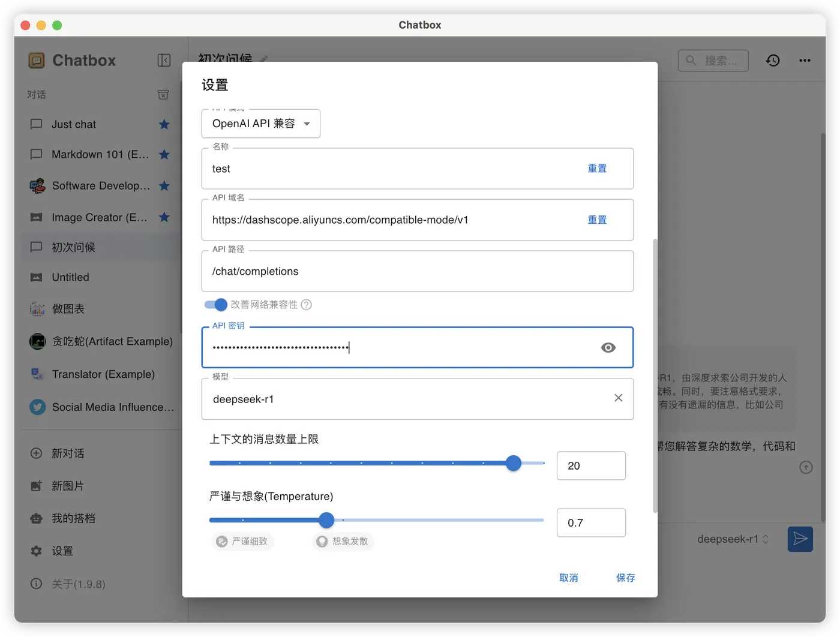The width and height of the screenshot is (840, 637).
Task: Open the Markdown 101 conversation
Action: tap(100, 154)
